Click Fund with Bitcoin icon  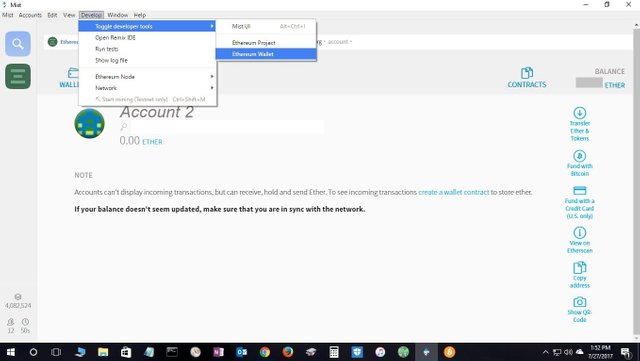click(580, 156)
